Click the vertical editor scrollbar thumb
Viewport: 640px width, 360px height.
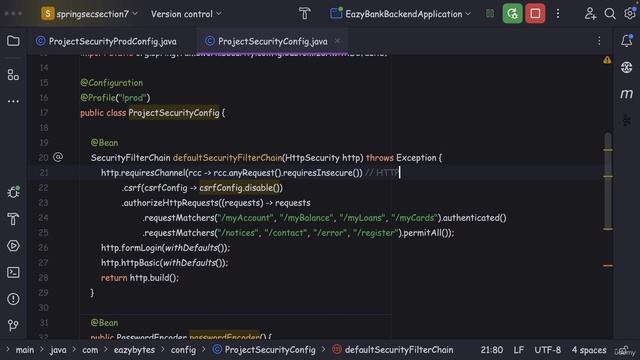(x=608, y=180)
